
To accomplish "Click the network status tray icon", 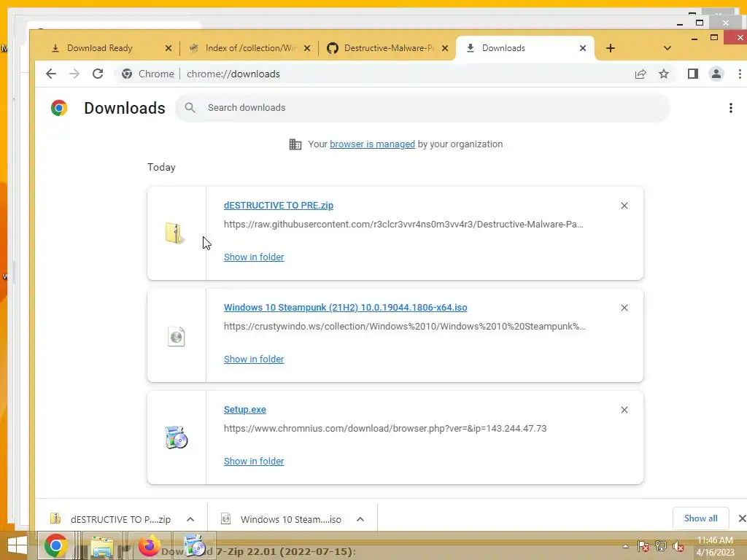I will pos(661,546).
